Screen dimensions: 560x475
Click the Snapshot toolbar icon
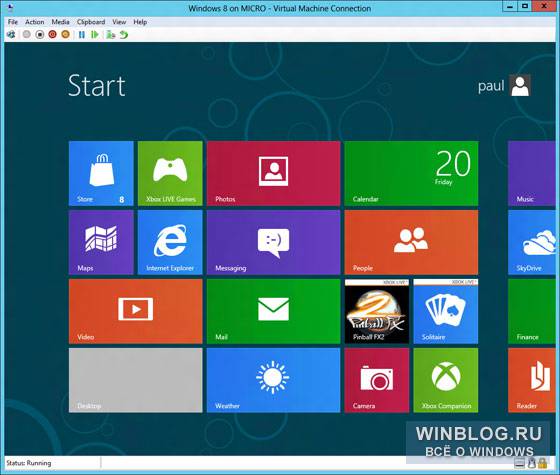pos(111,35)
